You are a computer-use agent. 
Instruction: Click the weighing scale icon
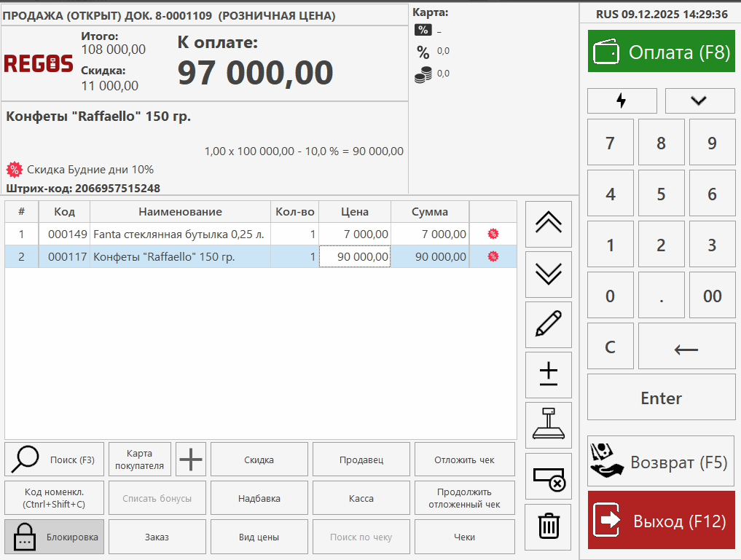pyautogui.click(x=548, y=425)
